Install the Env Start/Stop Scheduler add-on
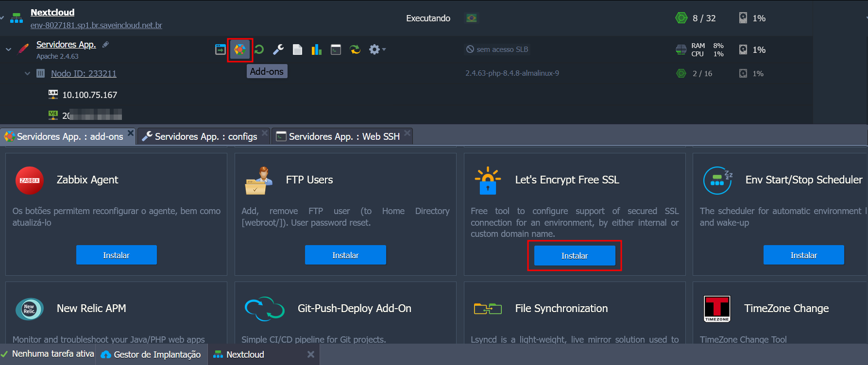 click(804, 255)
